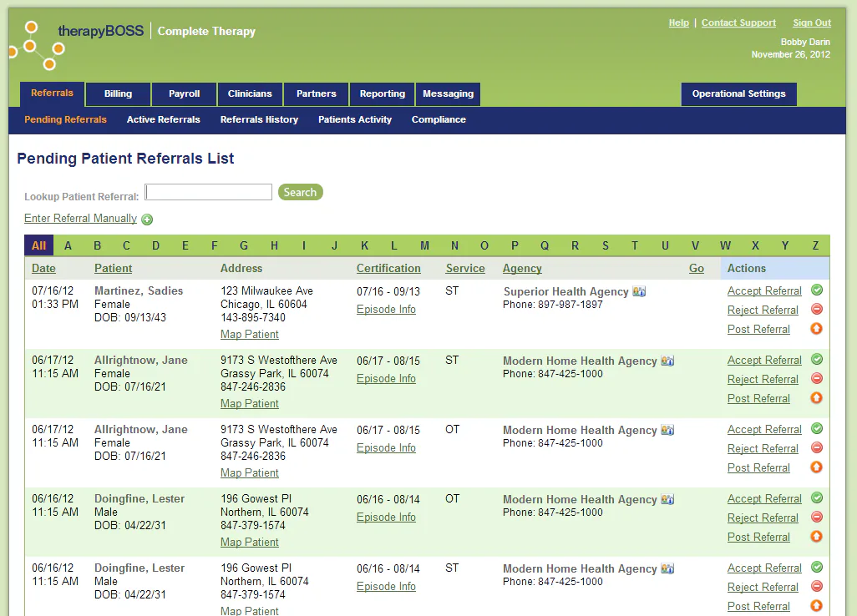Open agency info icon in Doingfine OT row

click(x=667, y=500)
